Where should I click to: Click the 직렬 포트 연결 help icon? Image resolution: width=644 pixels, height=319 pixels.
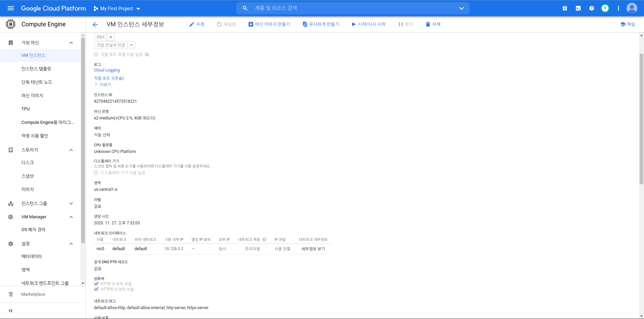147,54
